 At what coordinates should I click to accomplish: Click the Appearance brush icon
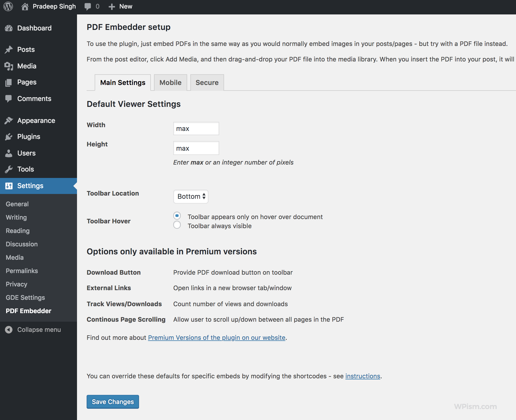coord(9,120)
